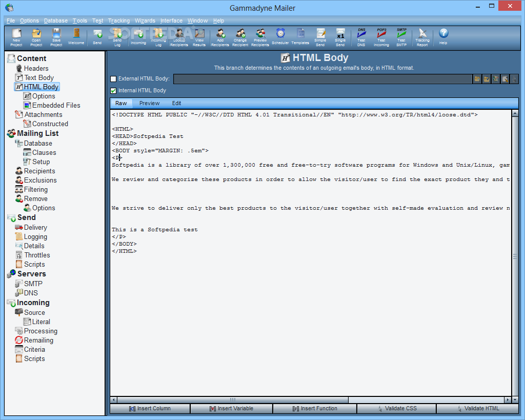
Task: Click the Validate HTML button
Action: pyautogui.click(x=478, y=409)
